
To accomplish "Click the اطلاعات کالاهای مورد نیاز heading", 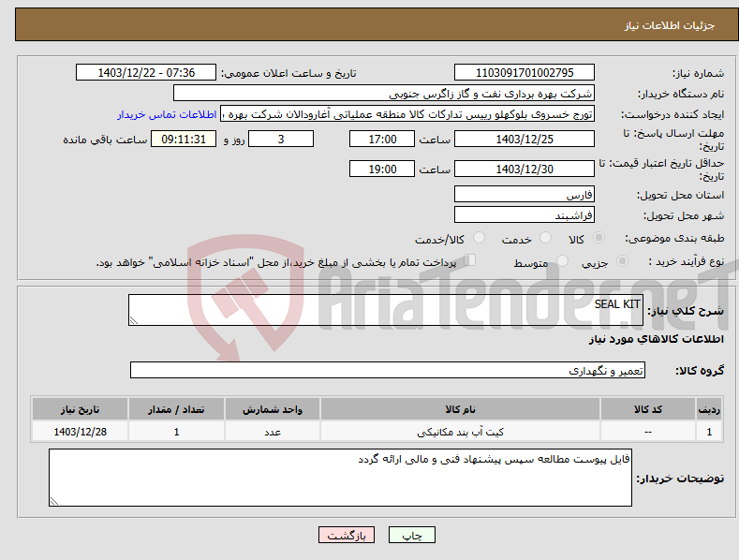I will coord(656,339).
